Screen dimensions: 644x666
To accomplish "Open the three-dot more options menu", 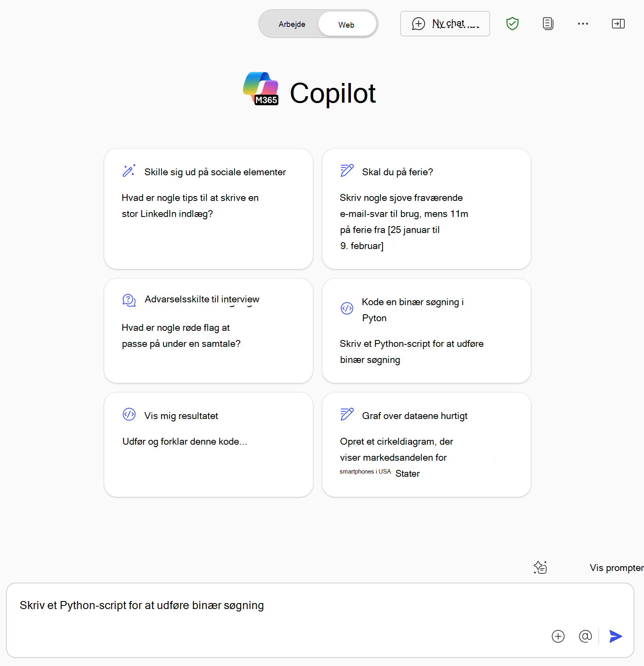I will [583, 24].
